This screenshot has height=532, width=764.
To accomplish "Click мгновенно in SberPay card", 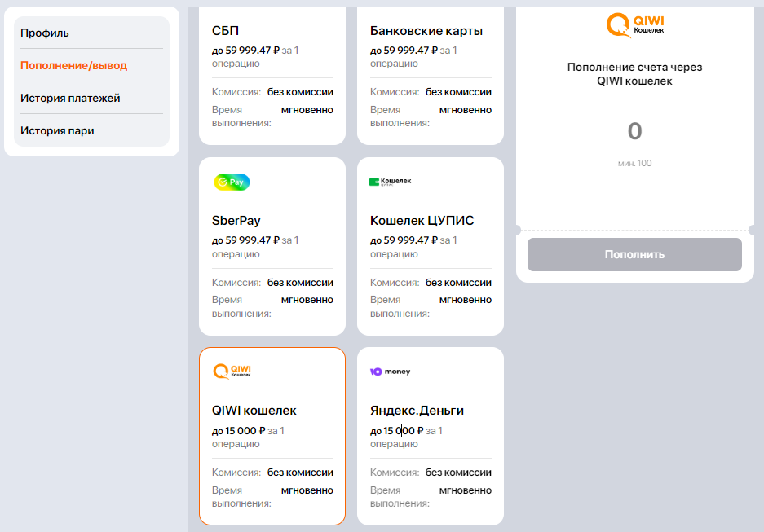I will point(307,300).
